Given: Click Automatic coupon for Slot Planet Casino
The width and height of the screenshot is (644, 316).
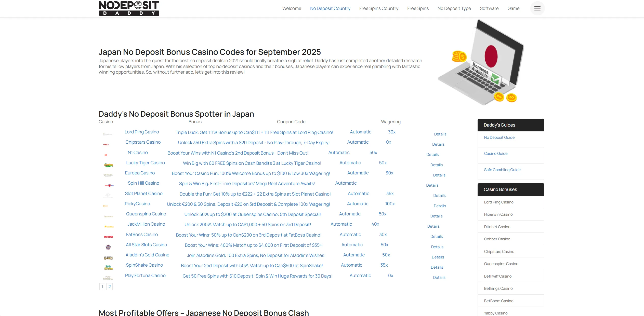Looking at the screenshot, I should [x=358, y=194].
